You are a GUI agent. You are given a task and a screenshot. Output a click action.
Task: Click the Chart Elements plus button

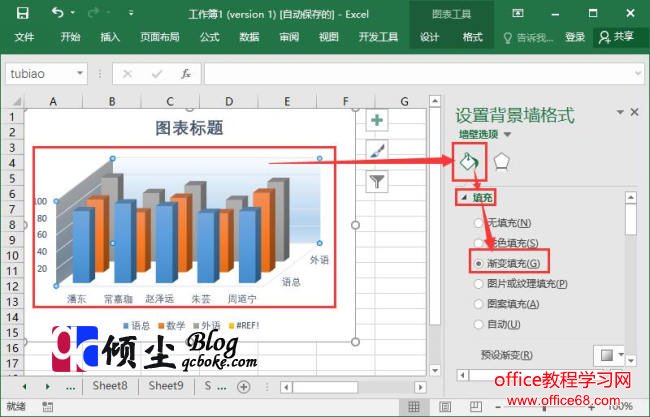(x=377, y=120)
